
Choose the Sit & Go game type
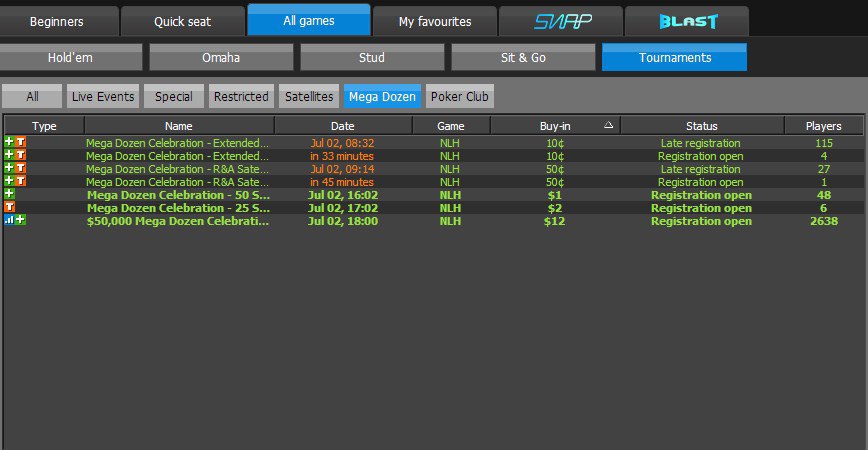pos(523,58)
